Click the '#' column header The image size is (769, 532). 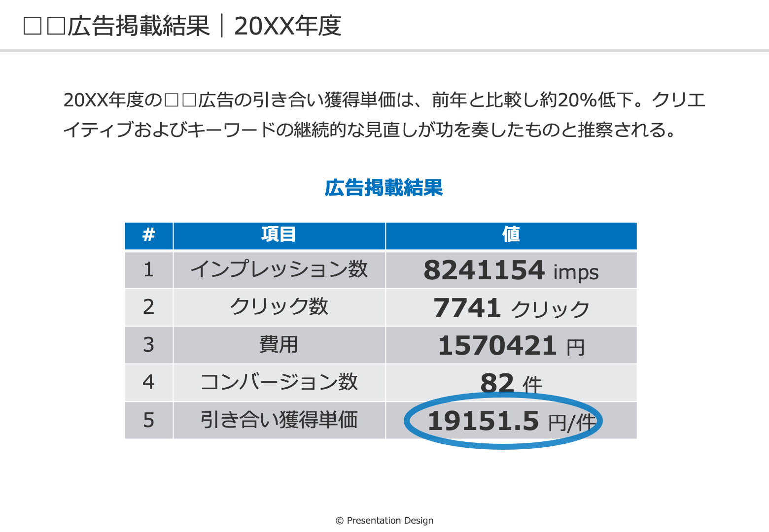(x=149, y=236)
